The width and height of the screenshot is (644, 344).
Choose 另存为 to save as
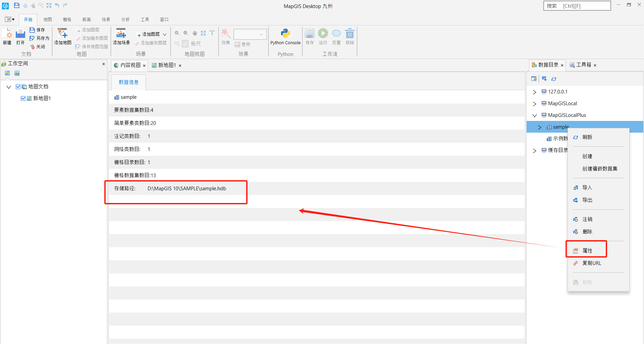pyautogui.click(x=40, y=38)
